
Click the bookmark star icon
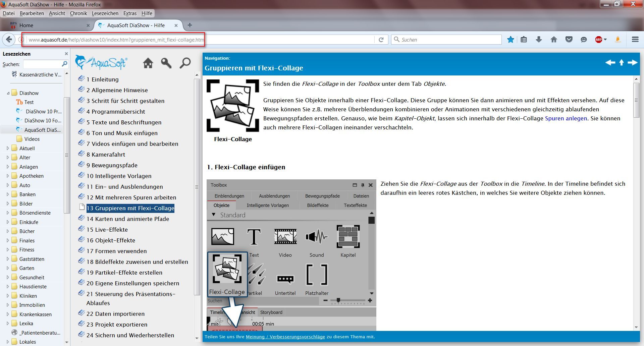pyautogui.click(x=511, y=40)
